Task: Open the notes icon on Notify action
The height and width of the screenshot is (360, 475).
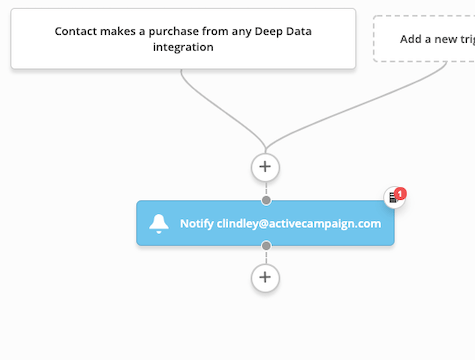Action: point(393,198)
